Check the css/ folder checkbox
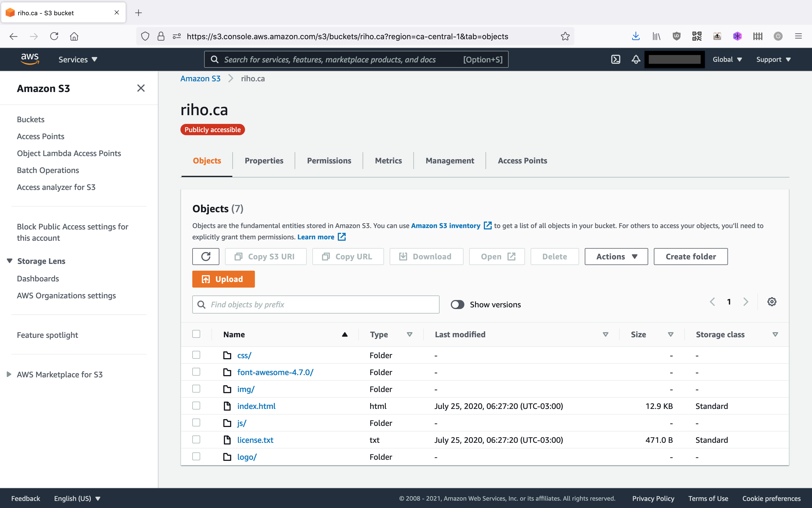812x508 pixels. (x=196, y=355)
